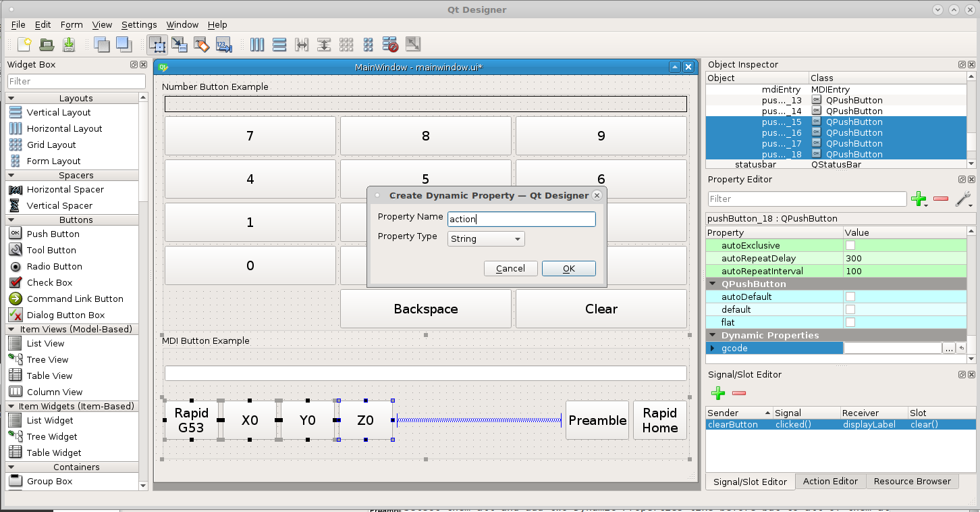Click the Save form toolbar icon
Viewport: 980px width, 512px height.
[x=69, y=45]
